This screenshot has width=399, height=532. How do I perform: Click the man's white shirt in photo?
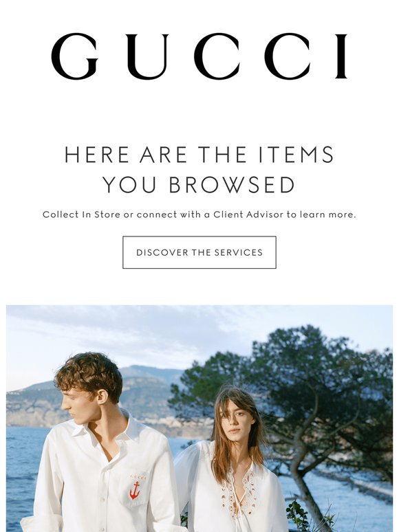pyautogui.click(x=102, y=482)
